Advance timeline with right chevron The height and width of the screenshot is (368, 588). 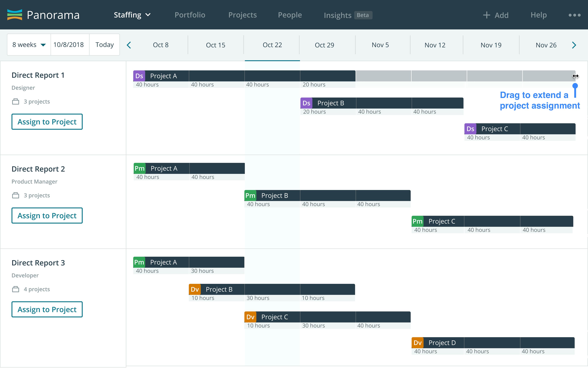(574, 45)
